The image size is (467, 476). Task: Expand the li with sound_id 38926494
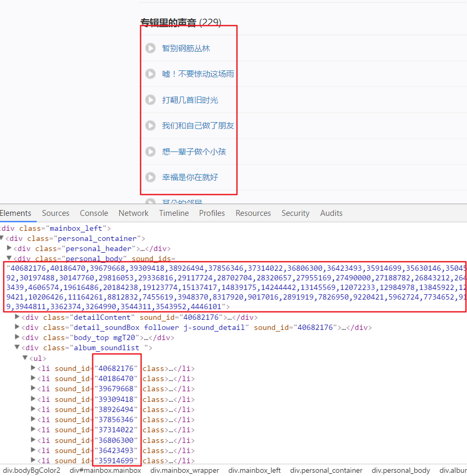33,409
